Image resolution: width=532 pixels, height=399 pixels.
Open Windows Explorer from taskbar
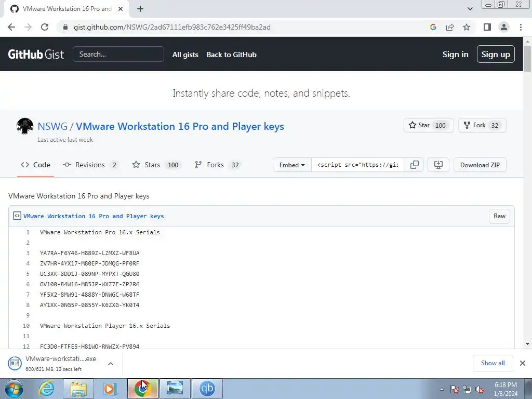78,389
